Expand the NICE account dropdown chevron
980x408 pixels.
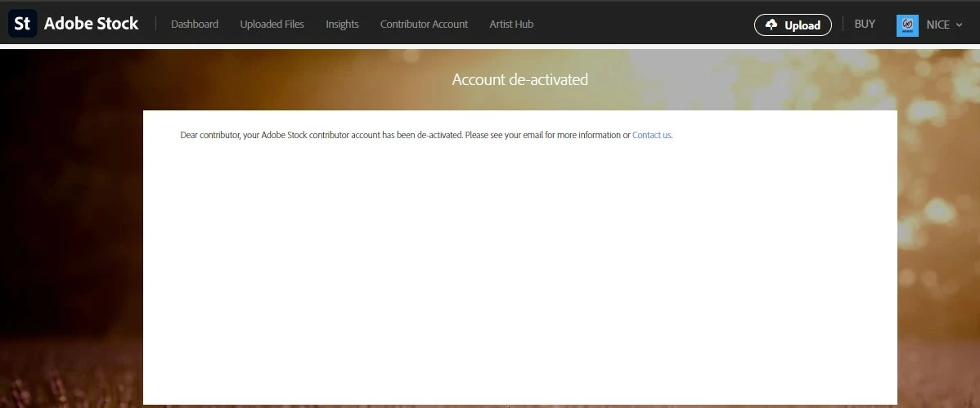click(x=959, y=25)
